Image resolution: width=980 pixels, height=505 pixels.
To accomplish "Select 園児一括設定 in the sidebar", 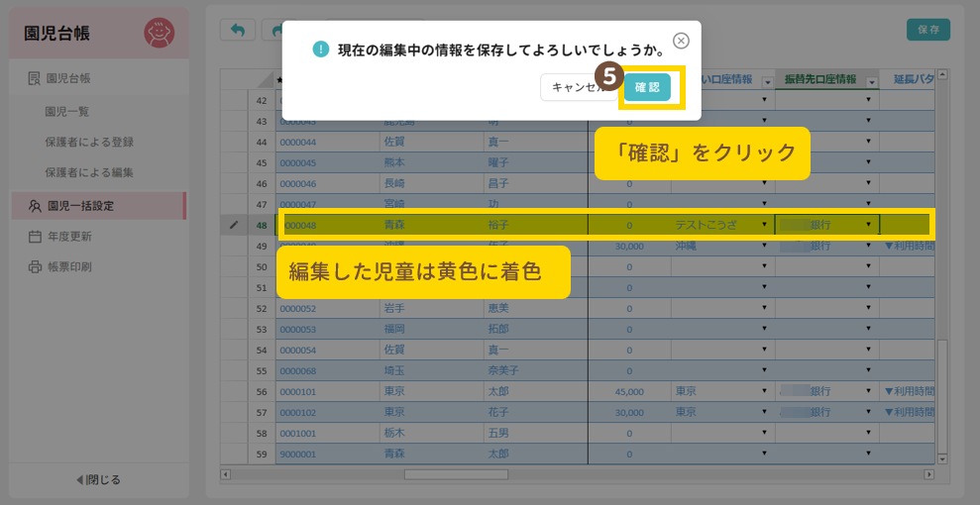I will tap(80, 206).
